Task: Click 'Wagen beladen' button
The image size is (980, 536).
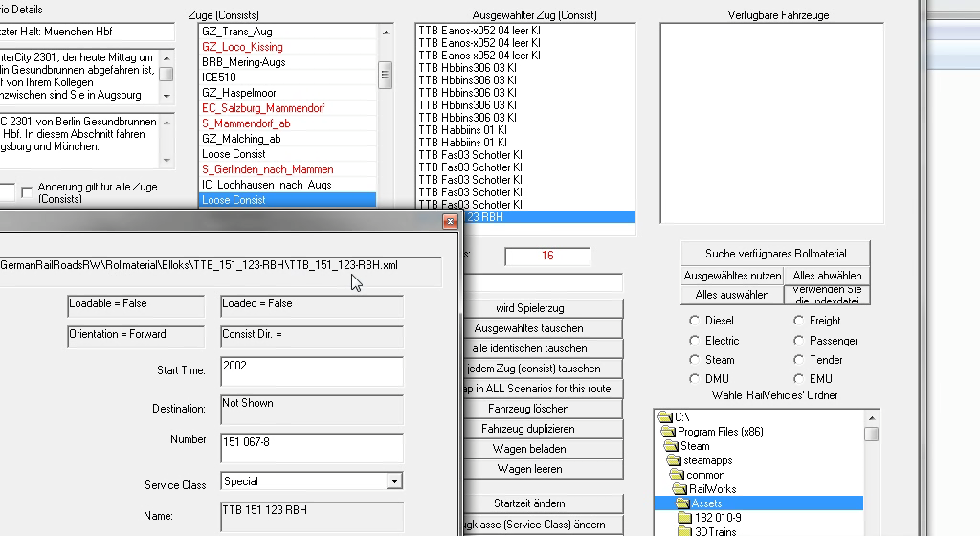Action: point(543,449)
